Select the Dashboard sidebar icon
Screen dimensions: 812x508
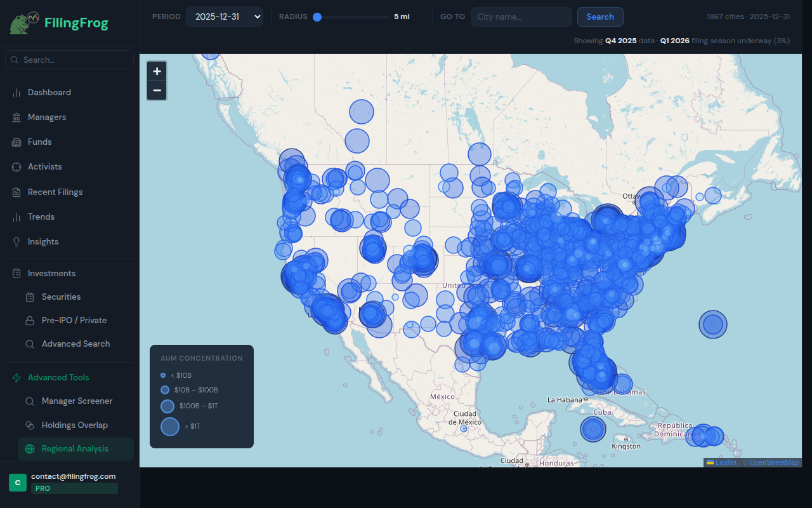click(x=15, y=92)
